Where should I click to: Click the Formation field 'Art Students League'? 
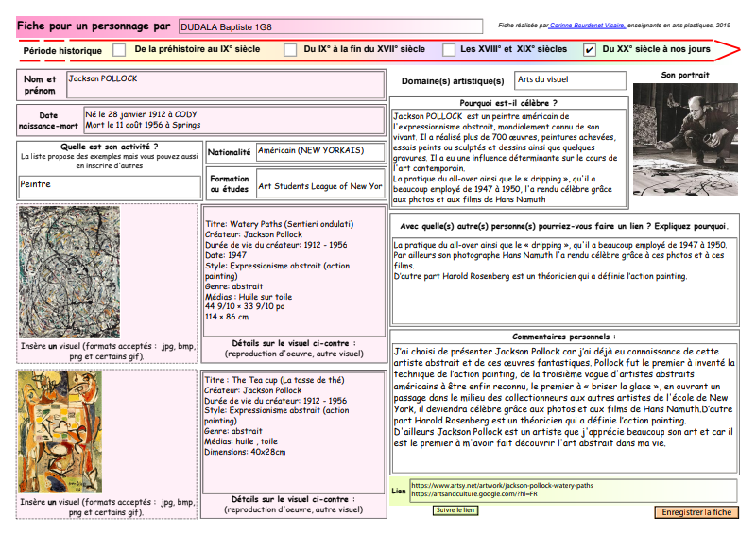coord(319,186)
